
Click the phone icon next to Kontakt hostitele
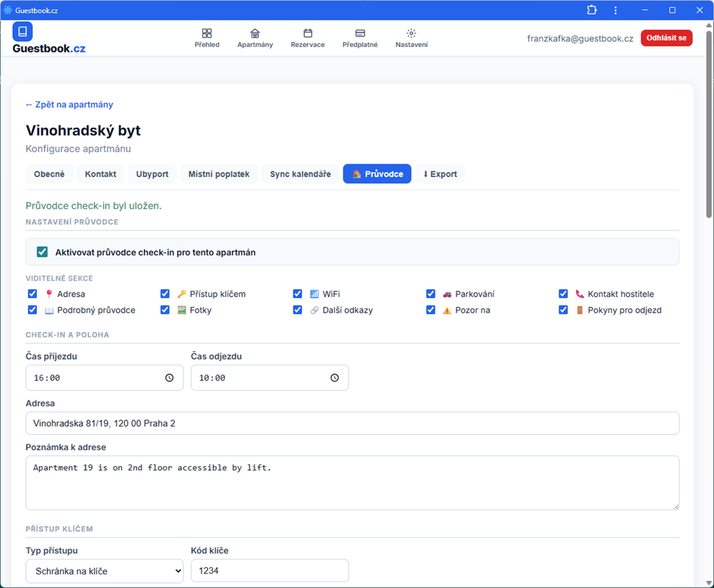580,294
